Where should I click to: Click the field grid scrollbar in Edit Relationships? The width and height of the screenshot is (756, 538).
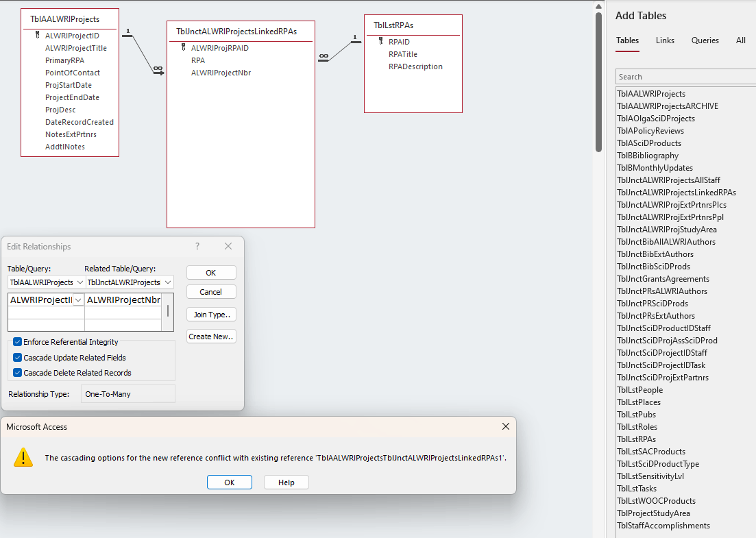[x=168, y=311]
